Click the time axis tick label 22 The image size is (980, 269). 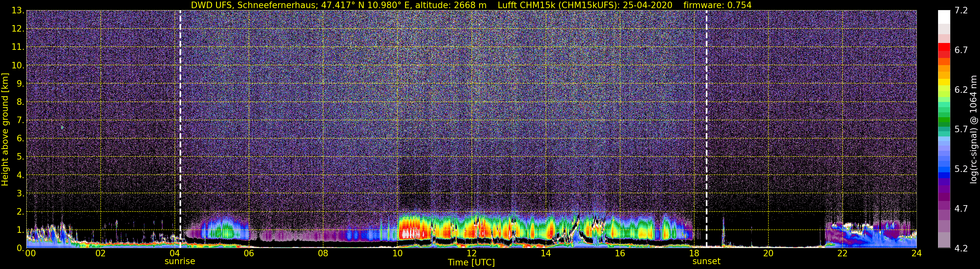(842, 254)
